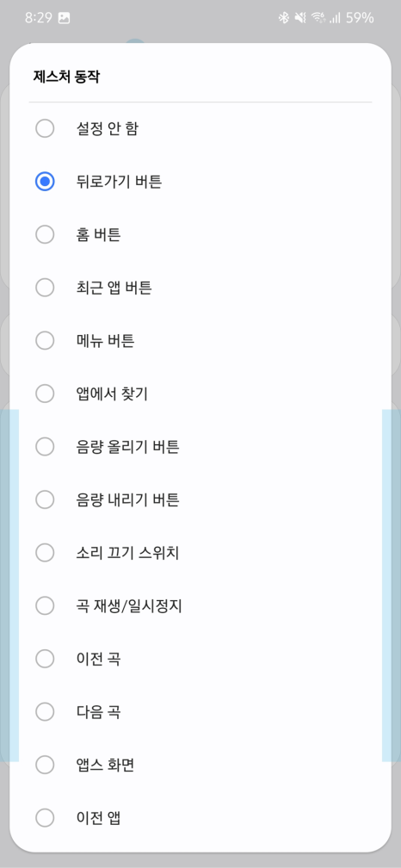Select 음량 올리기 버튼 option
Viewport: 401px width, 868px height.
tap(200, 447)
